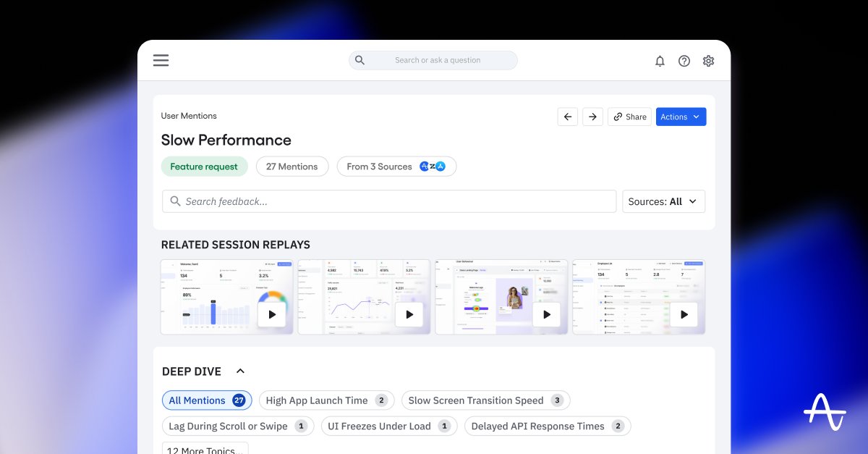The height and width of the screenshot is (454, 868).
Task: Play the first session replay
Action: pyautogui.click(x=272, y=314)
